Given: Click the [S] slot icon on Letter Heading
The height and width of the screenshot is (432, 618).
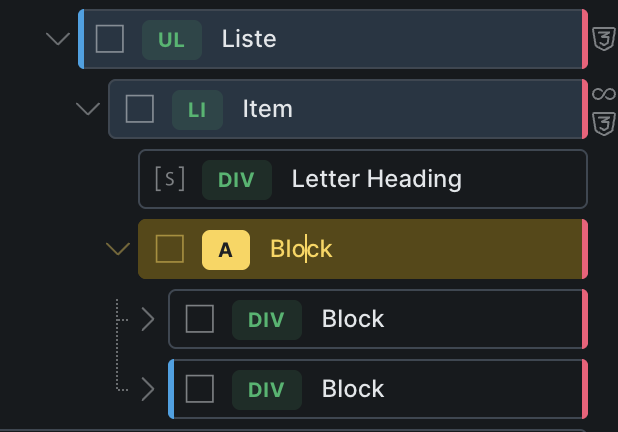Looking at the screenshot, I should coord(170,179).
